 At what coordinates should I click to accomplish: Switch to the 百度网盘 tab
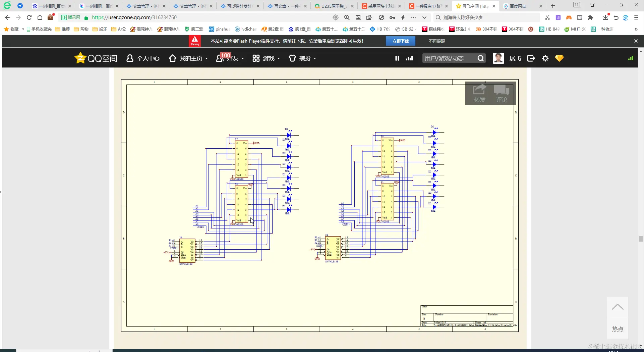pyautogui.click(x=522, y=6)
